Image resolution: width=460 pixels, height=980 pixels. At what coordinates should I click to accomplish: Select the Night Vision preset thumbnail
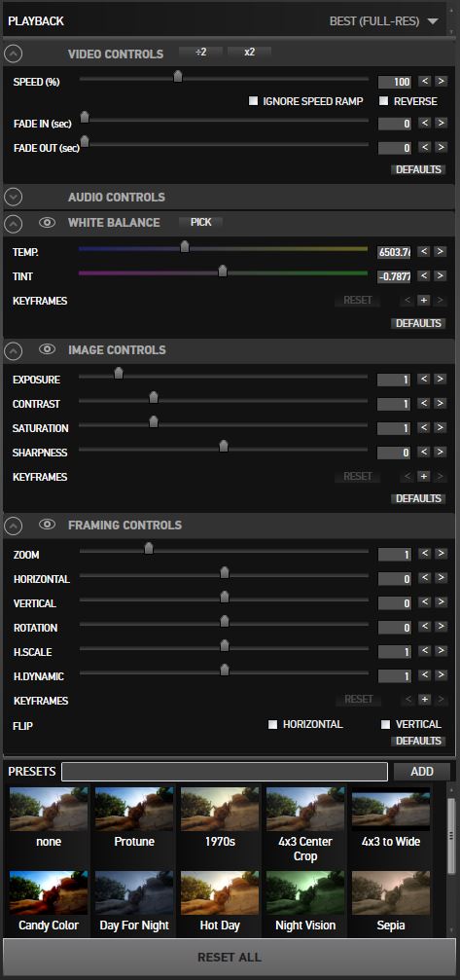305,900
